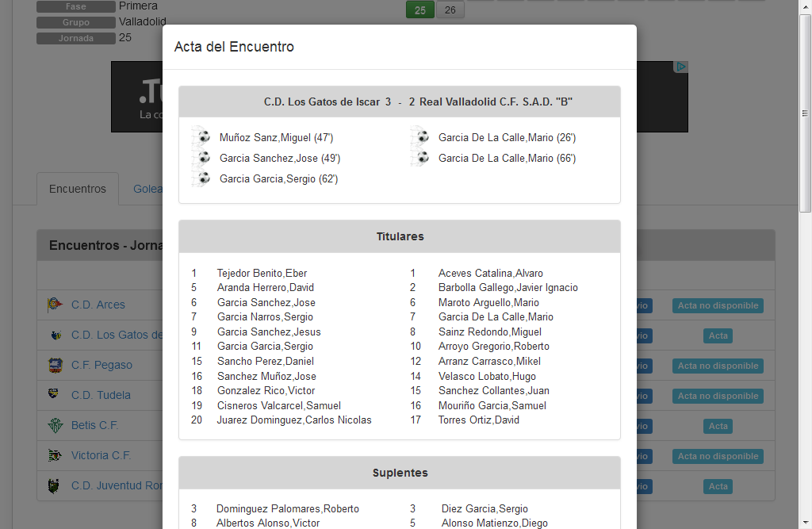This screenshot has height=529, width=812.
Task: Click the C.D. Tudela team crest
Action: coord(55,395)
